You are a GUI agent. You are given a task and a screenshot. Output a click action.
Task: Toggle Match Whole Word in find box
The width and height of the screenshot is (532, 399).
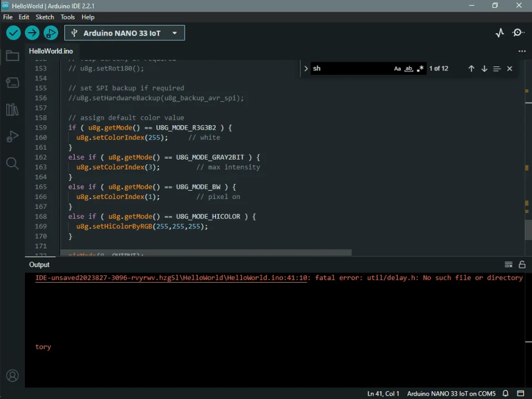coord(409,69)
